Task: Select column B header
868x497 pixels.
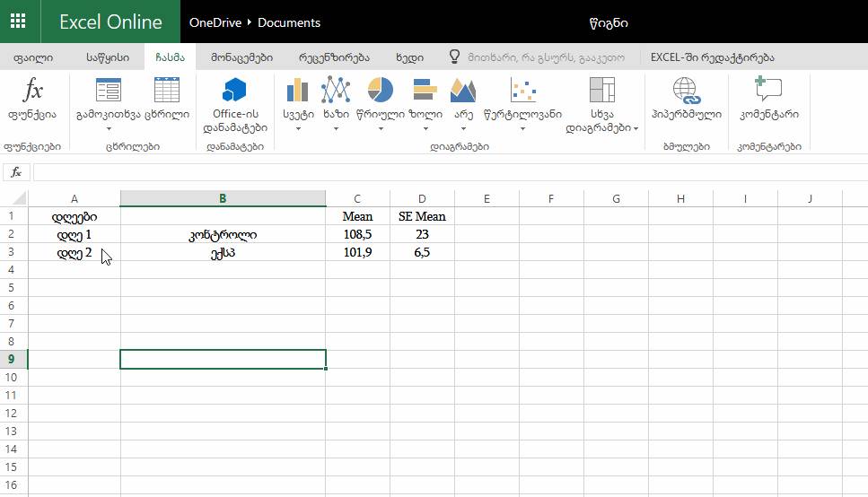Action: pos(223,198)
